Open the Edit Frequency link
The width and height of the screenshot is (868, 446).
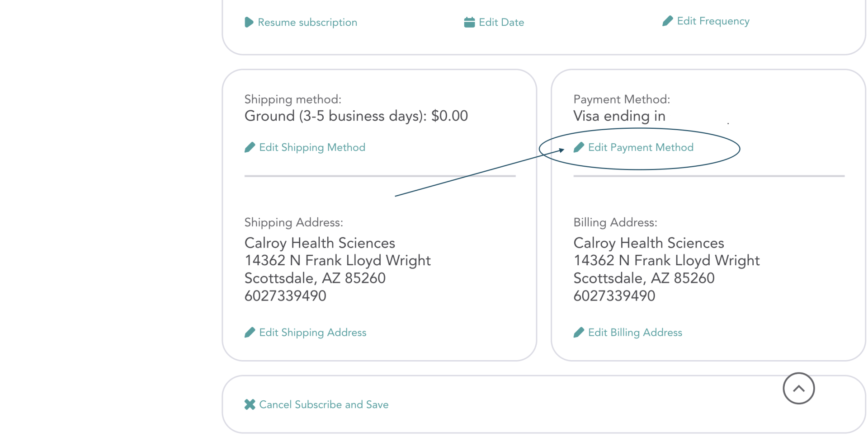coord(713,21)
